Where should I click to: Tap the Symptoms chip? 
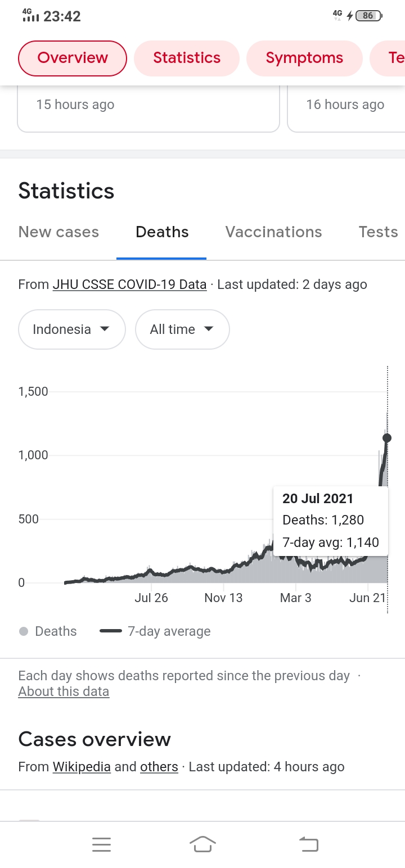point(304,58)
